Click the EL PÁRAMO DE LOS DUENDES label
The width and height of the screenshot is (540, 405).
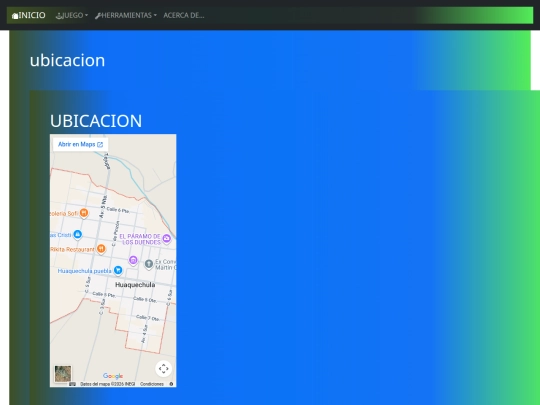[140, 239]
